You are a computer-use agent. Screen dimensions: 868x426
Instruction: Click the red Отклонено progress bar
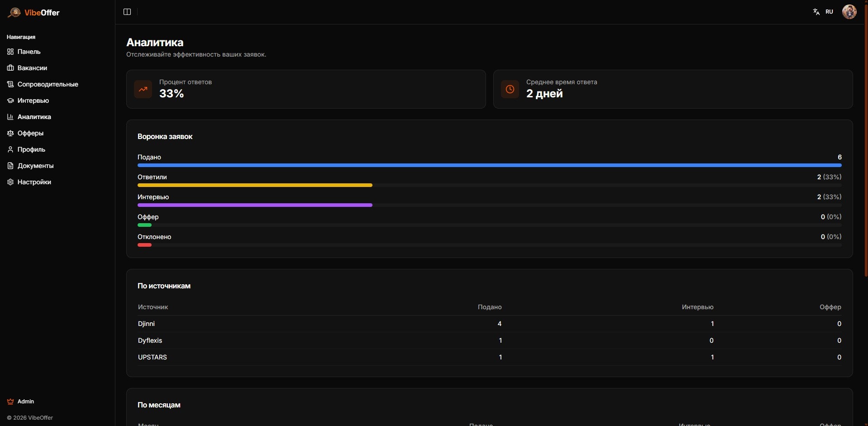click(x=144, y=245)
